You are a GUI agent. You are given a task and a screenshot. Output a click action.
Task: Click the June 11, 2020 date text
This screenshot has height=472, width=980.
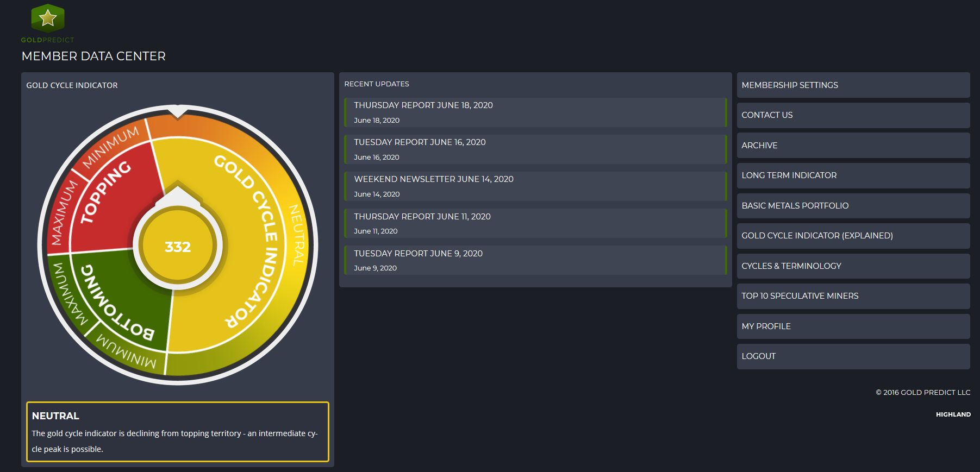click(376, 231)
